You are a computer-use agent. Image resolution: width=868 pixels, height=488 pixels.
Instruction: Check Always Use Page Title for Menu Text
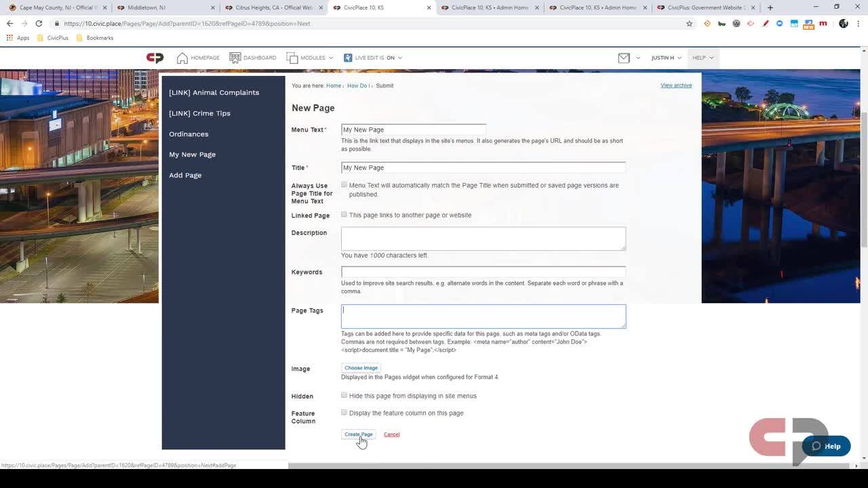click(344, 184)
